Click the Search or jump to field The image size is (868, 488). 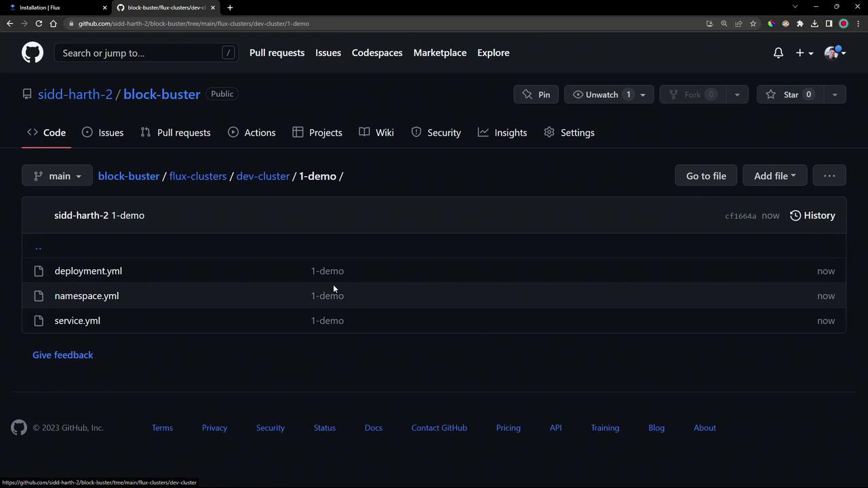[146, 53]
